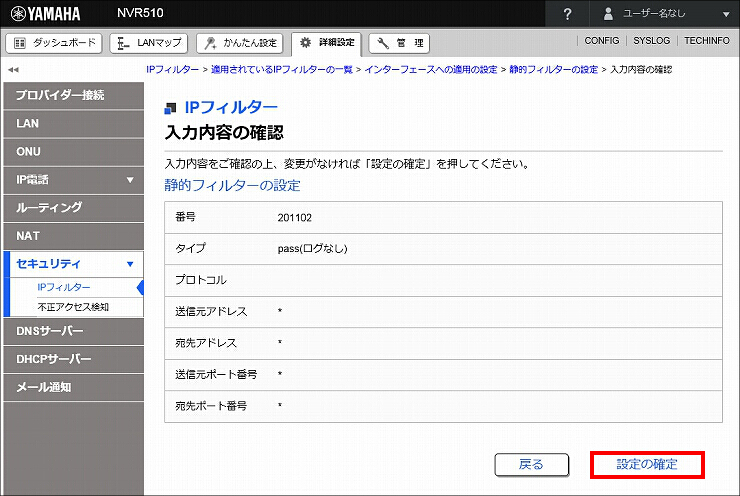Screen dimensions: 740x496
Task: Click the ユーザー名なし label
Action: tap(654, 13)
